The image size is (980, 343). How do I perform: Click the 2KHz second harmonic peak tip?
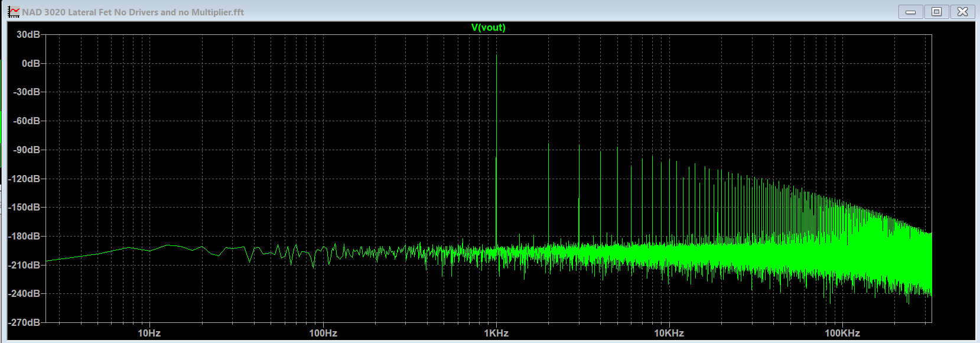point(548,144)
